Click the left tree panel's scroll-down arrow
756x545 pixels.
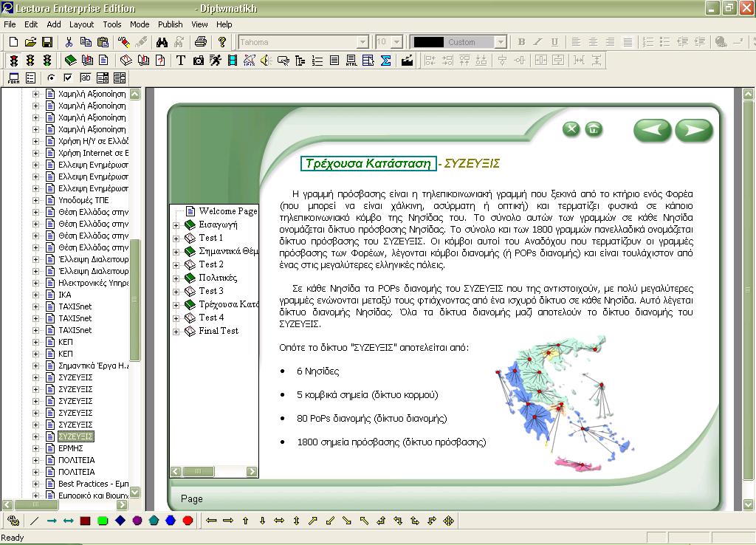click(x=135, y=493)
